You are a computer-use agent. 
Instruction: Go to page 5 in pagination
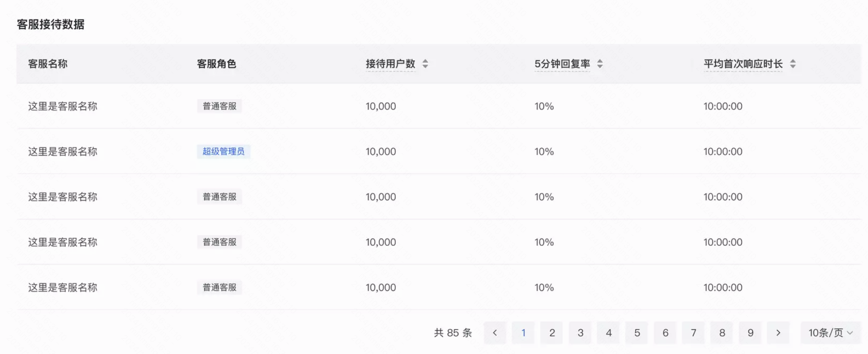637,332
